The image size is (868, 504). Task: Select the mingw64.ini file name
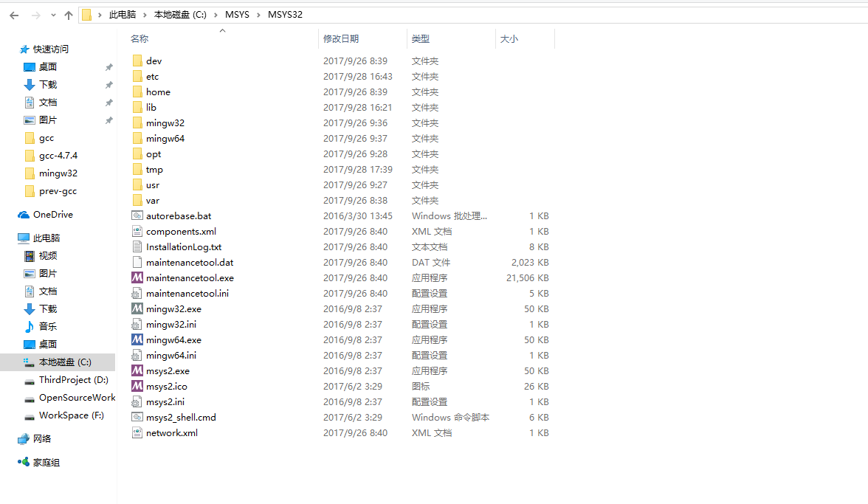171,355
